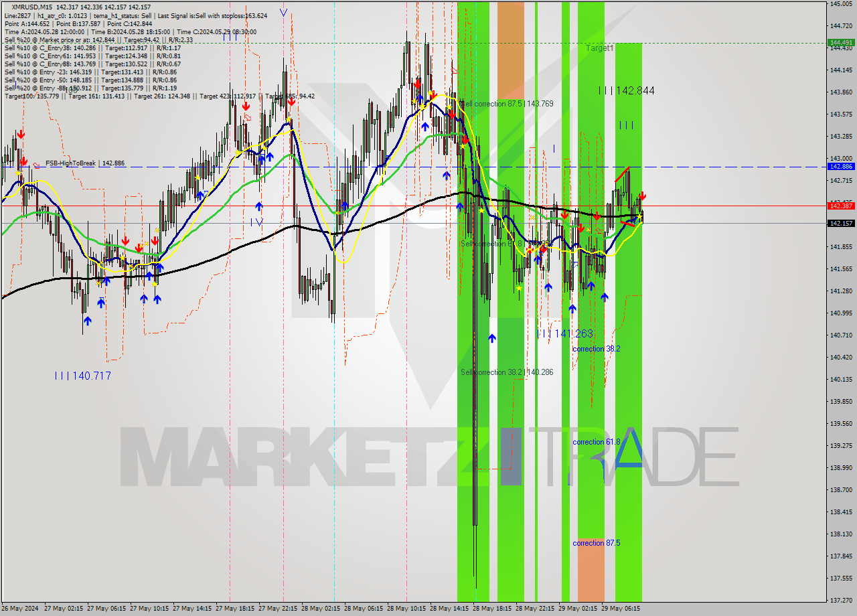The image size is (857, 616).
Task: Click the 141.855 price axis label
Action: [x=840, y=247]
